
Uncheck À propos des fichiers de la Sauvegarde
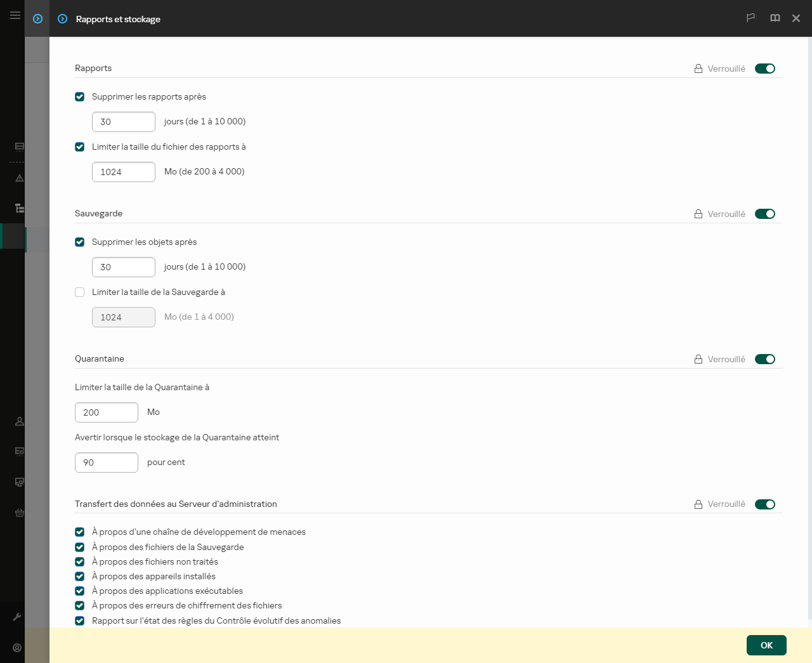point(80,547)
